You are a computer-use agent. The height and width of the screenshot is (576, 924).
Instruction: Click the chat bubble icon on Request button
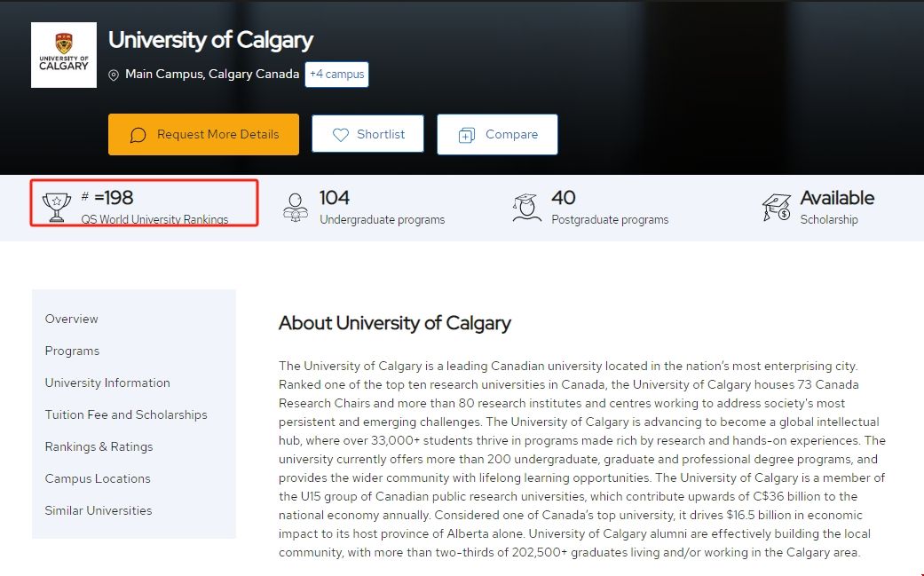[x=138, y=135]
